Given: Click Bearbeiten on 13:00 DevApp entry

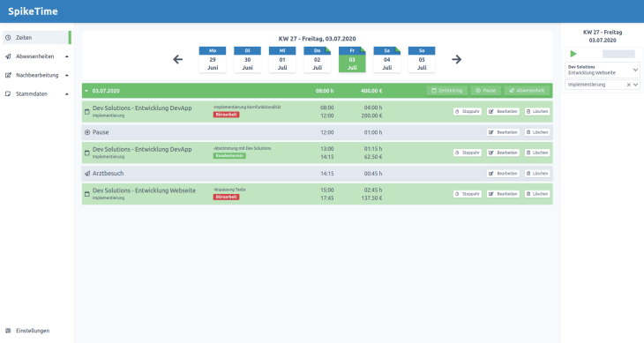Looking at the screenshot, I should [503, 153].
